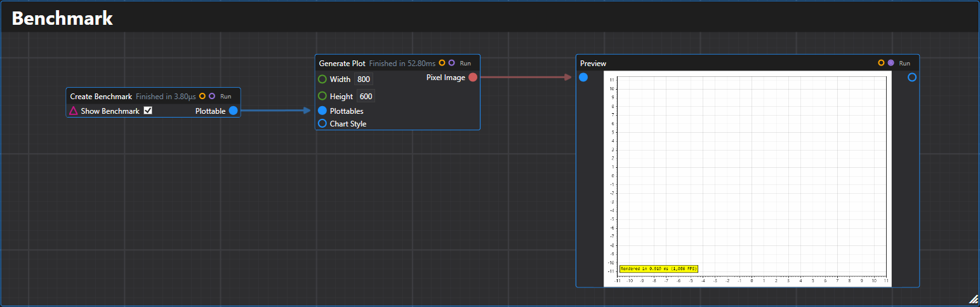Toggle the Show Benchmark checkbox
980x307 pixels.
click(x=148, y=111)
